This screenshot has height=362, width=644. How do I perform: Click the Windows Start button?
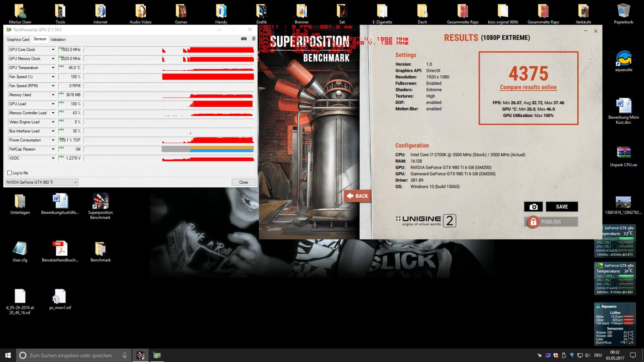(8, 355)
